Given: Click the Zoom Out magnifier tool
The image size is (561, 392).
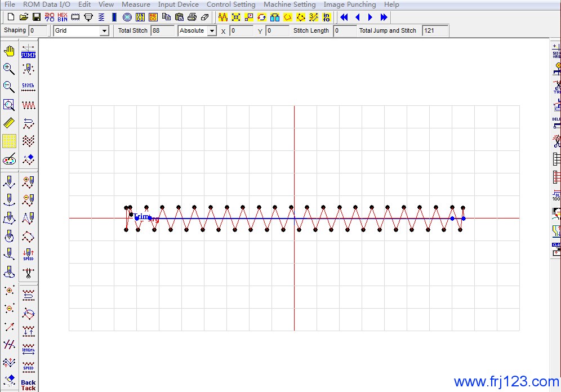Looking at the screenshot, I should pyautogui.click(x=9, y=87).
